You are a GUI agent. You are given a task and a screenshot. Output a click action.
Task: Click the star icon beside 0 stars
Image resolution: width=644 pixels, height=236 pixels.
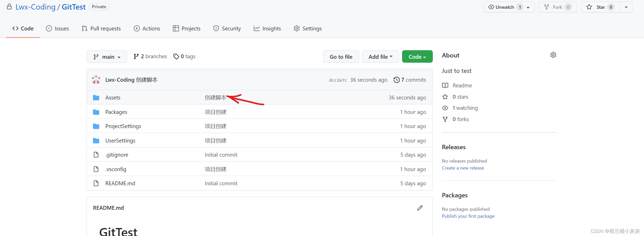click(x=445, y=97)
